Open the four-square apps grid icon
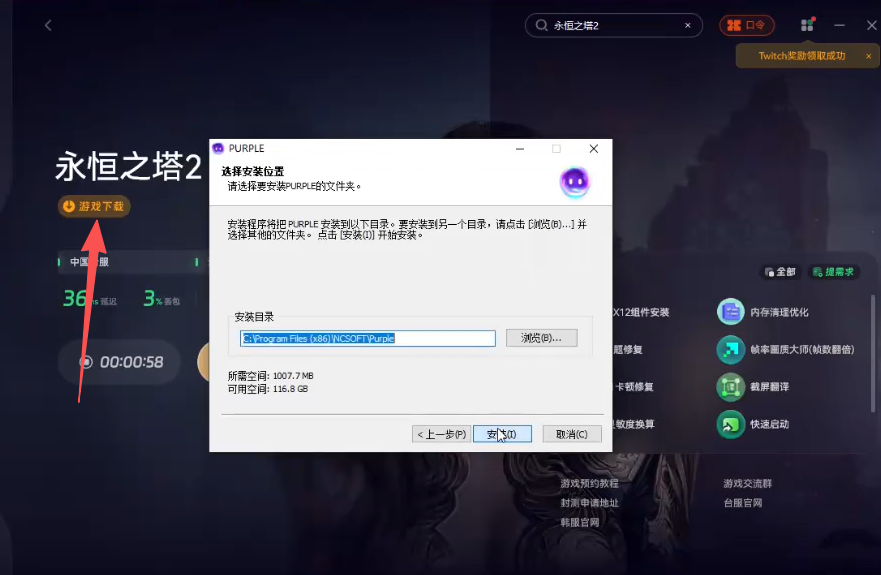Screen dimensions: 881x575 [808, 25]
